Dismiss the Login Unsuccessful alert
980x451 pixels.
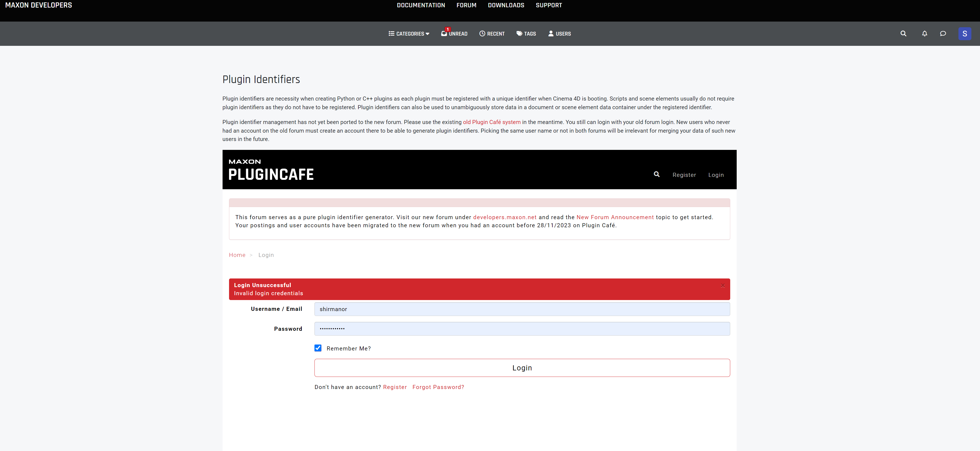[x=722, y=285]
